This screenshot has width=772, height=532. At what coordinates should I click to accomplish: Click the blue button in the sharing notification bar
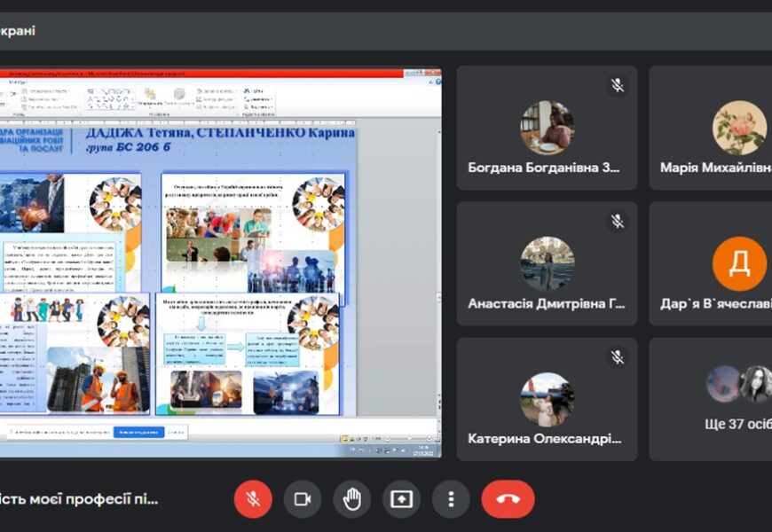click(138, 432)
